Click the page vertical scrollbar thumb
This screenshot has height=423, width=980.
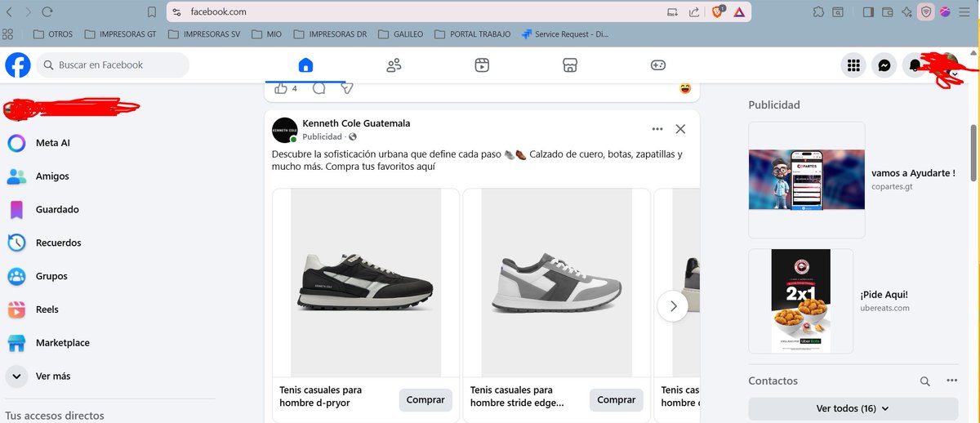[973, 154]
